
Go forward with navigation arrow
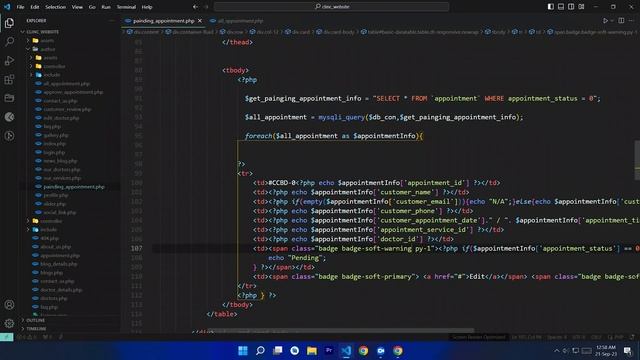pos(206,7)
